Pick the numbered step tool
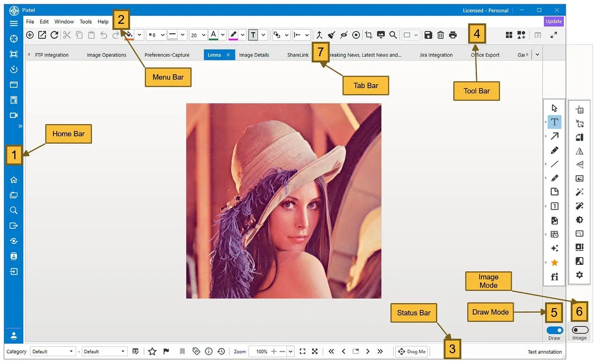 (554, 206)
